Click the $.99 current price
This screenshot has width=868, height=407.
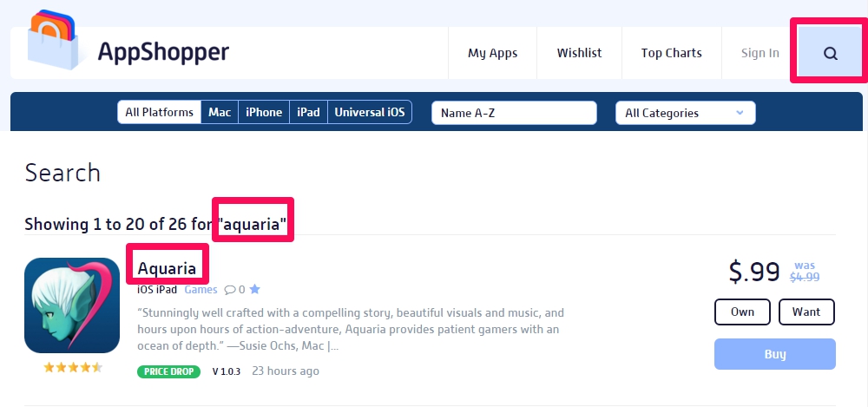tap(754, 272)
